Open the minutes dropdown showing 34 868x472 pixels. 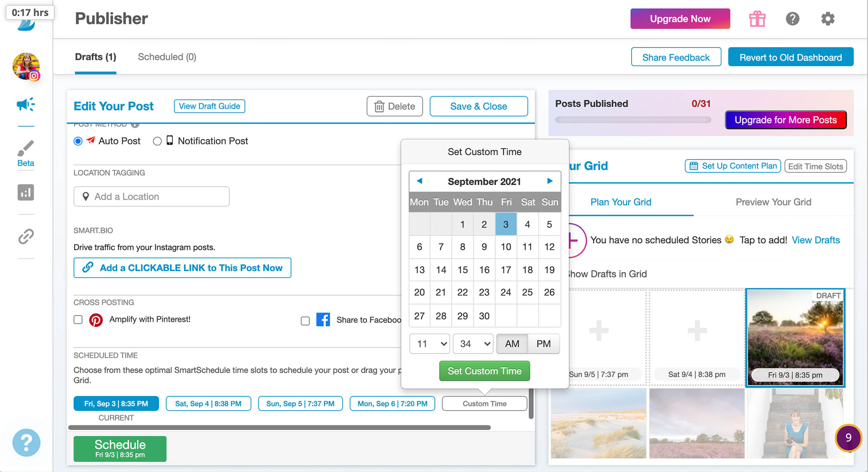[x=473, y=344]
